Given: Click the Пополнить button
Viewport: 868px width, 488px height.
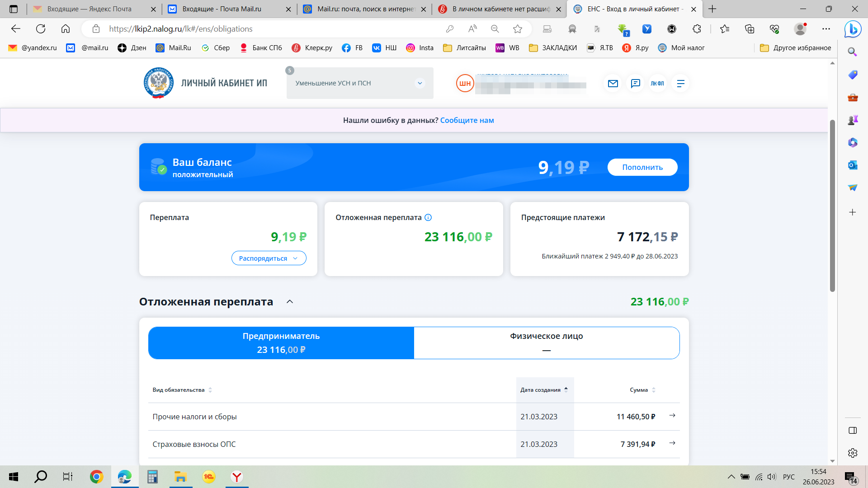Looking at the screenshot, I should pyautogui.click(x=642, y=167).
